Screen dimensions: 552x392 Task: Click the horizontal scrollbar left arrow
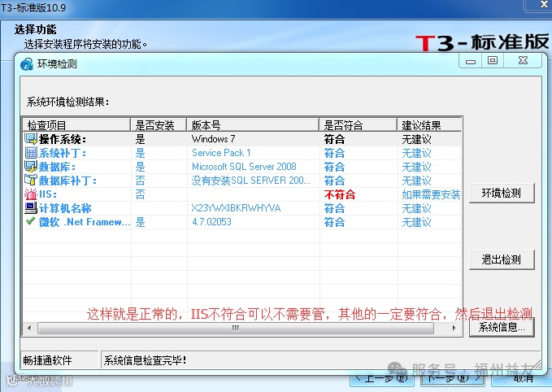(x=29, y=328)
